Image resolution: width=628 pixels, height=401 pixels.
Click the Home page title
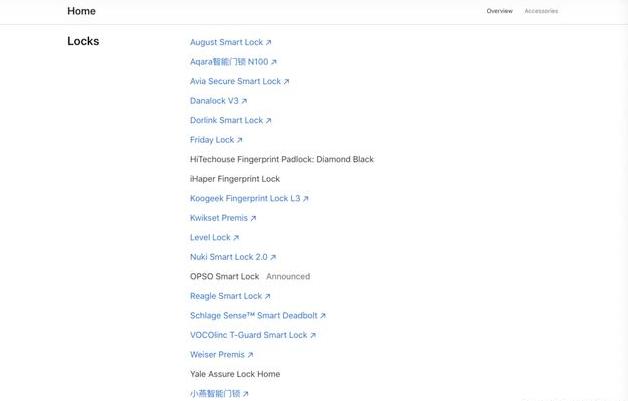click(81, 11)
